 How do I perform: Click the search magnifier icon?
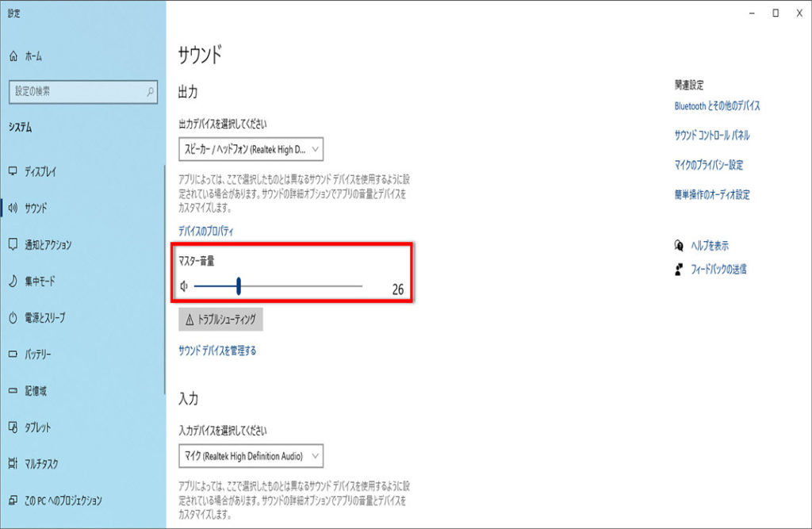[151, 92]
